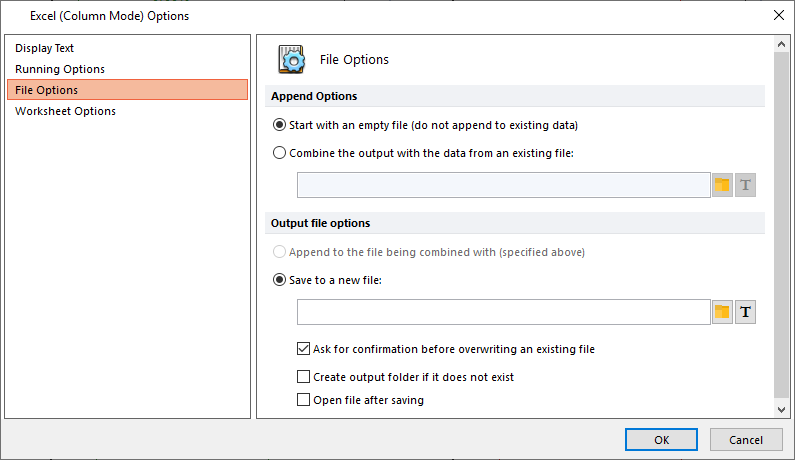
Task: Click the new file path input field
Action: pos(503,311)
